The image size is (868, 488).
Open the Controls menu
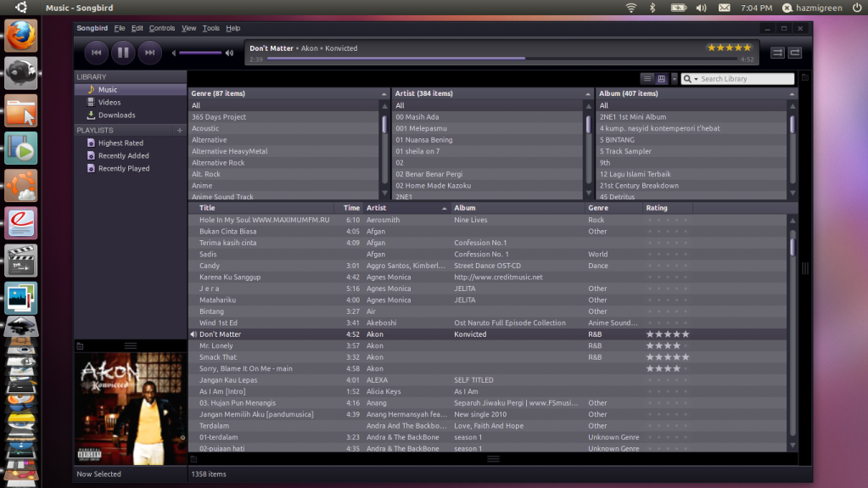[x=162, y=28]
